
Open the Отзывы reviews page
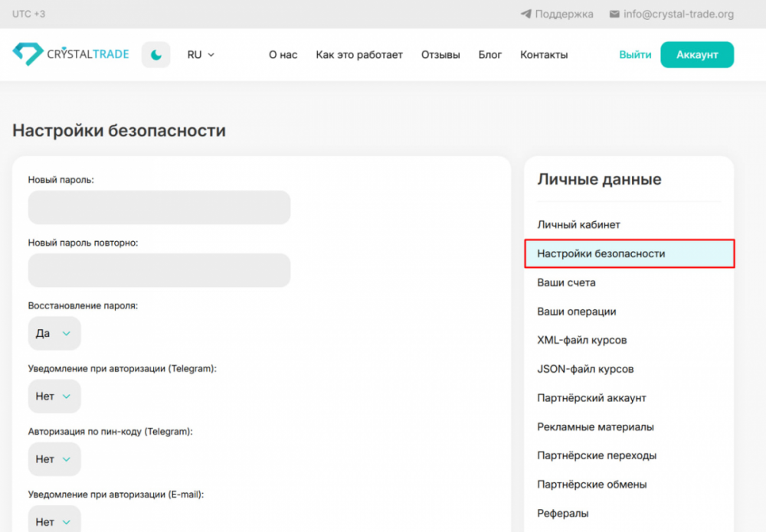click(x=440, y=55)
